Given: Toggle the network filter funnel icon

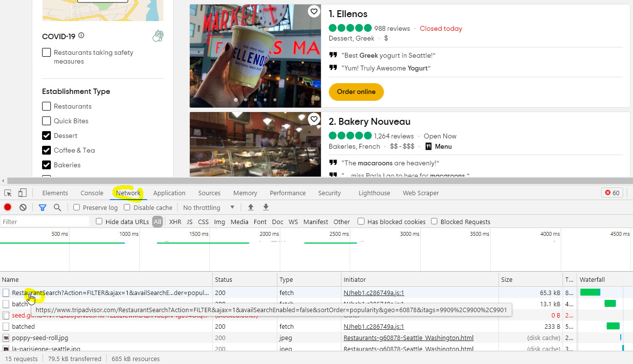Looking at the screenshot, I should point(43,207).
